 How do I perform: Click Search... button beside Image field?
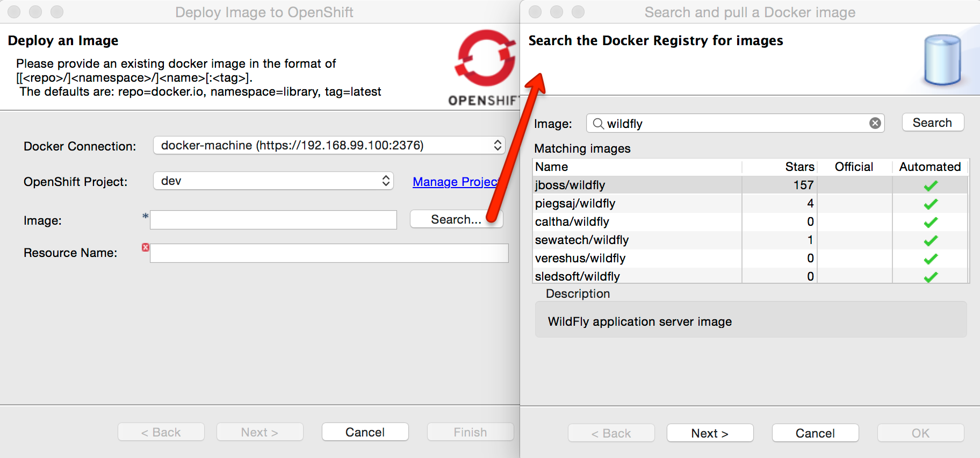456,219
